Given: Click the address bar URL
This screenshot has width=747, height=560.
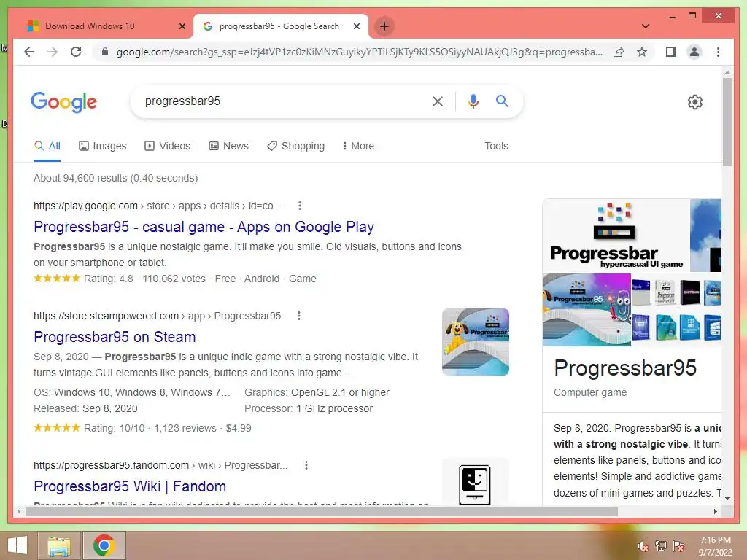Looking at the screenshot, I should click(x=359, y=52).
